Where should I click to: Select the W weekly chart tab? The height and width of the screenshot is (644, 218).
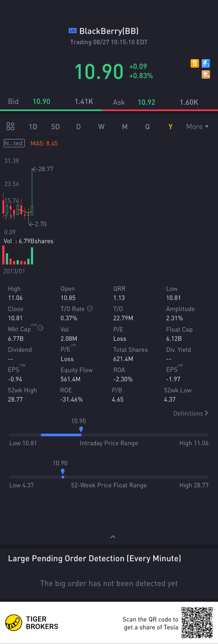click(x=101, y=127)
